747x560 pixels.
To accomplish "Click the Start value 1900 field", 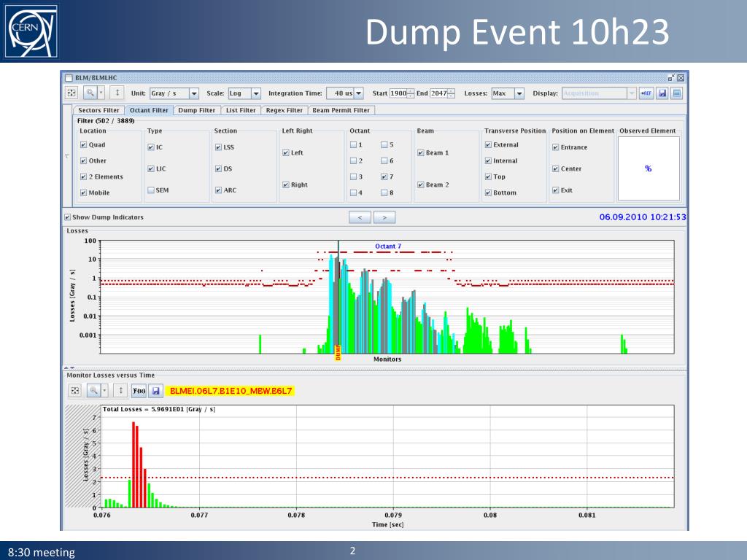I will [x=398, y=93].
